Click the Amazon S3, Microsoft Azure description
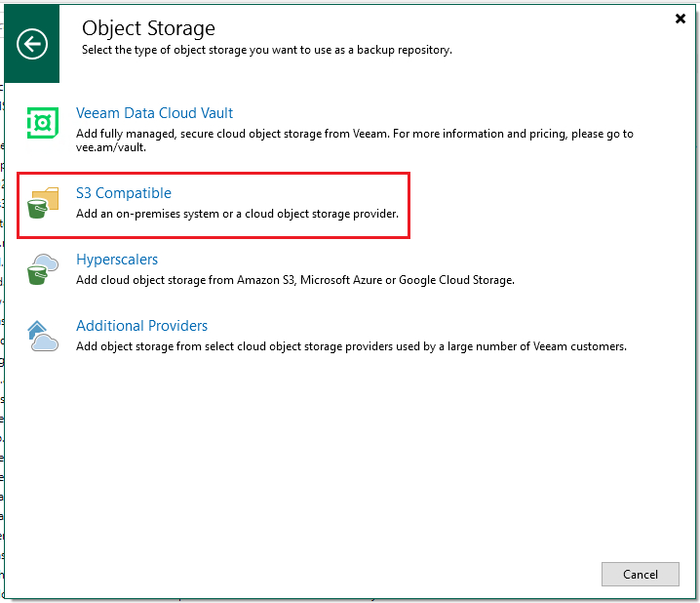 (295, 280)
